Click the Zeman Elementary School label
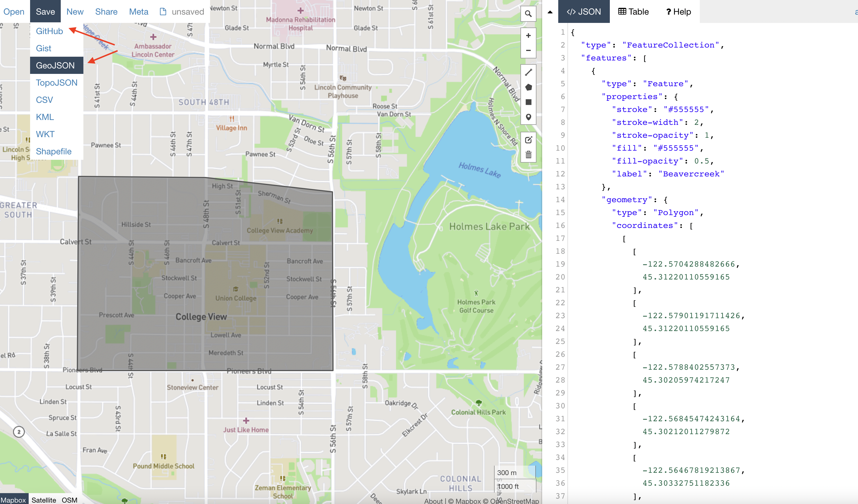Image resolution: width=858 pixels, height=504 pixels. coord(283,492)
